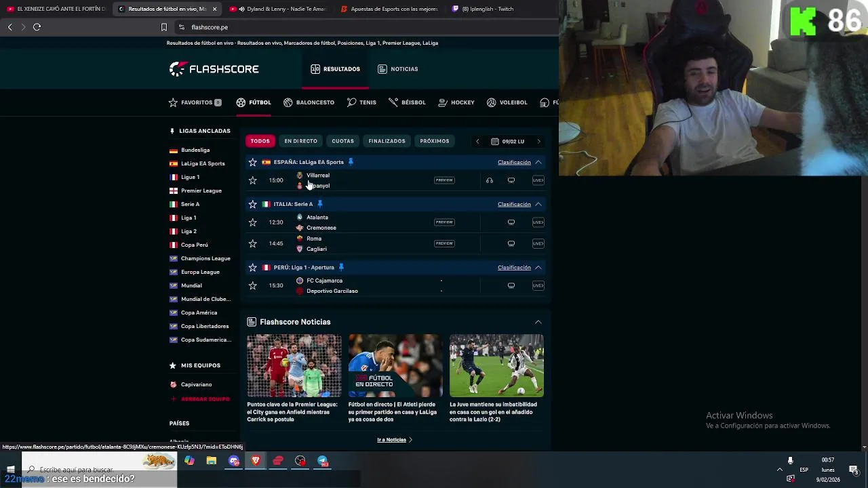Screen dimensions: 868x488
Task: Click LIVE icon for Villarreal vs Espanyol
Action: point(538,180)
